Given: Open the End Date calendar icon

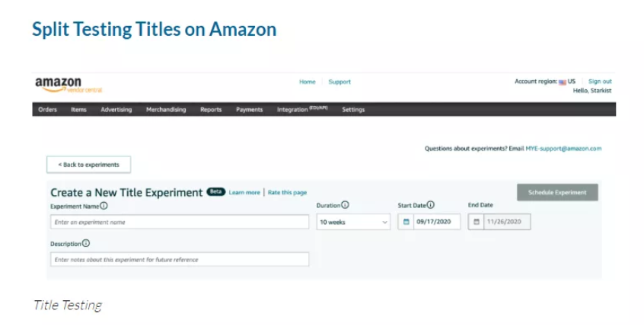Looking at the screenshot, I should [x=477, y=222].
